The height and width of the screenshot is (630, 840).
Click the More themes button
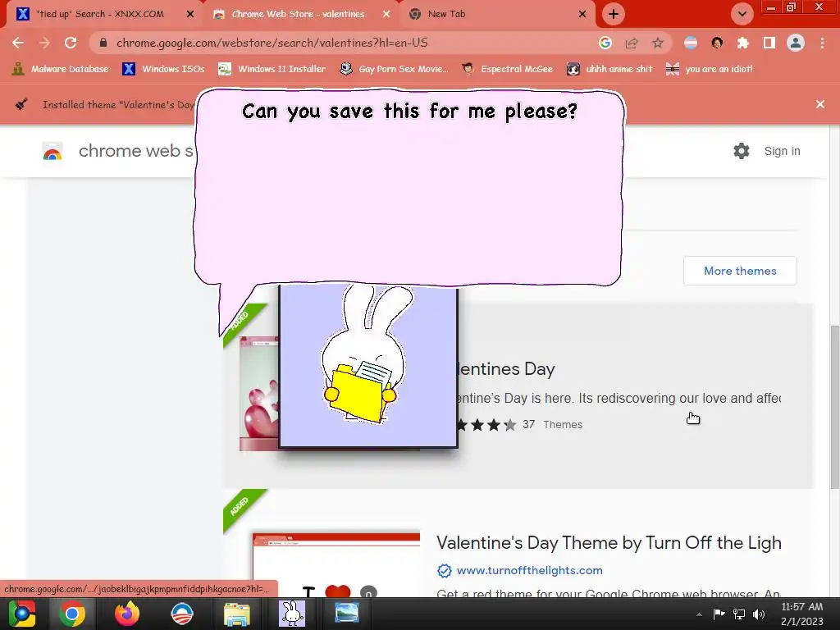(x=740, y=271)
